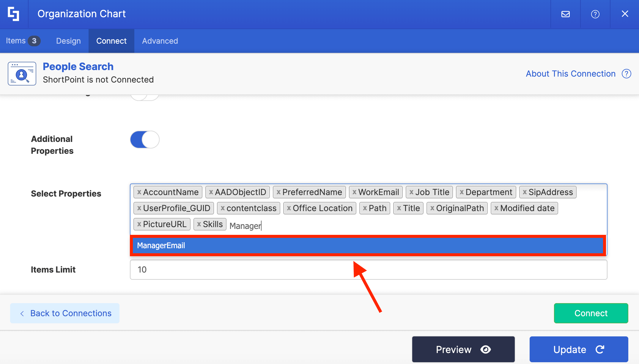Open the About This Connection link
The image size is (639, 364).
[571, 74]
